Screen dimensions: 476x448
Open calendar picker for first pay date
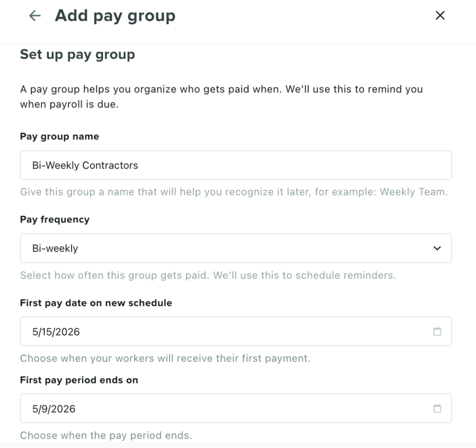(x=437, y=332)
